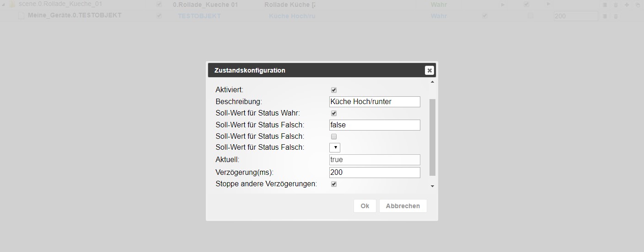
Task: Click the Verzögerung(ms): label
Action: point(244,173)
